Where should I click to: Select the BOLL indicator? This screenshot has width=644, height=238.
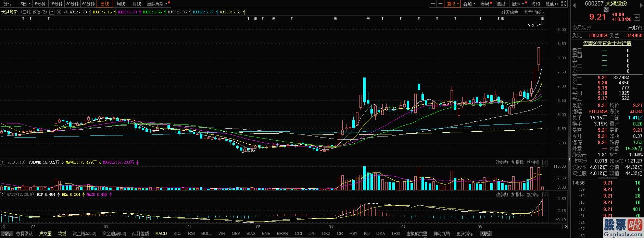tap(206, 234)
